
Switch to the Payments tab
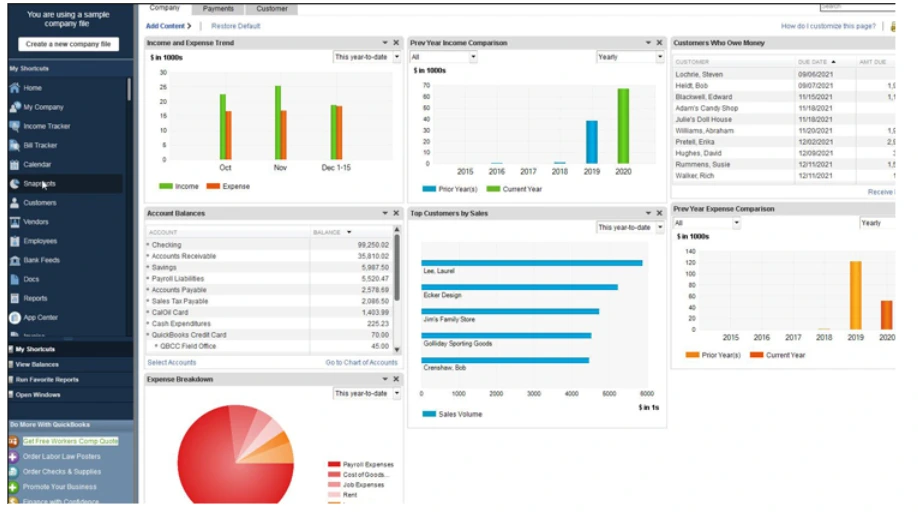tap(218, 9)
